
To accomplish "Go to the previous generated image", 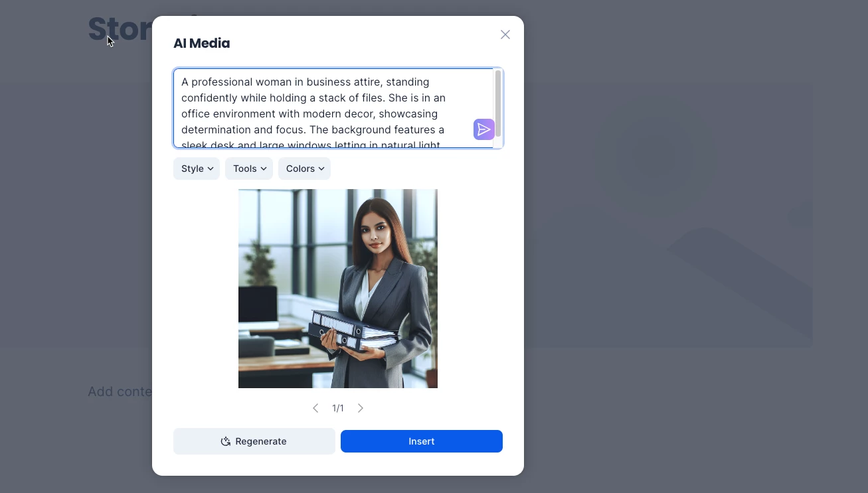I will coord(315,408).
